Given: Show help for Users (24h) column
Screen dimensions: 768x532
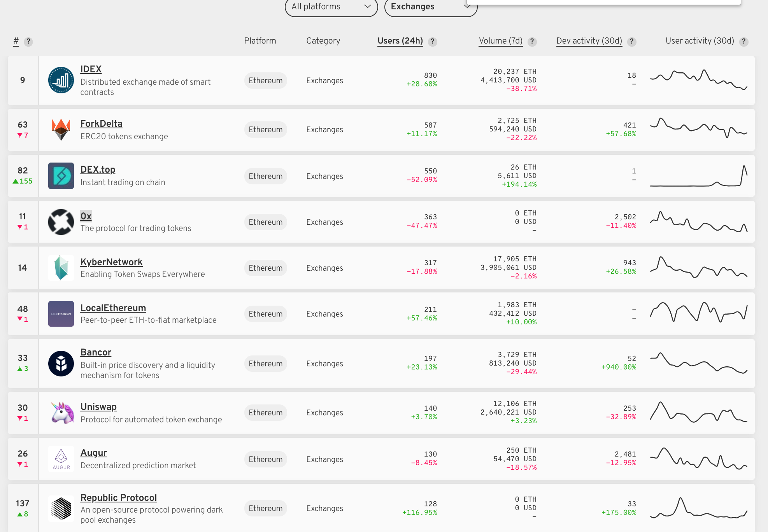Looking at the screenshot, I should point(432,42).
